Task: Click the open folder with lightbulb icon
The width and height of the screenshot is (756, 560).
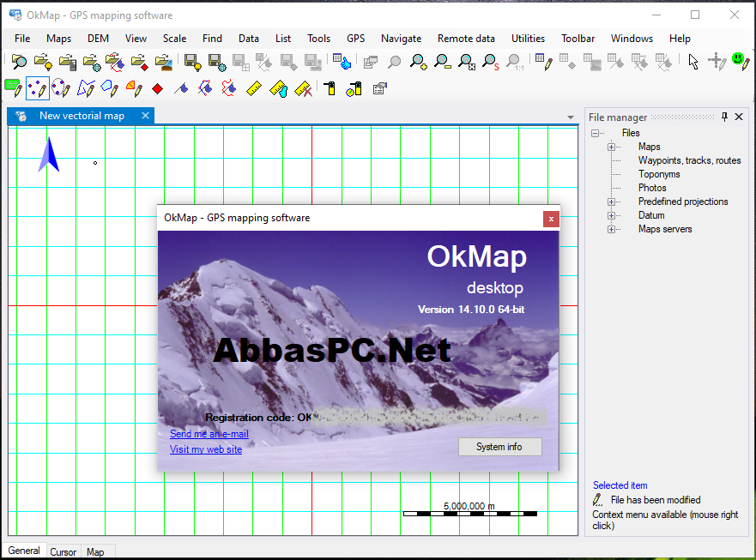Action: pos(43,62)
